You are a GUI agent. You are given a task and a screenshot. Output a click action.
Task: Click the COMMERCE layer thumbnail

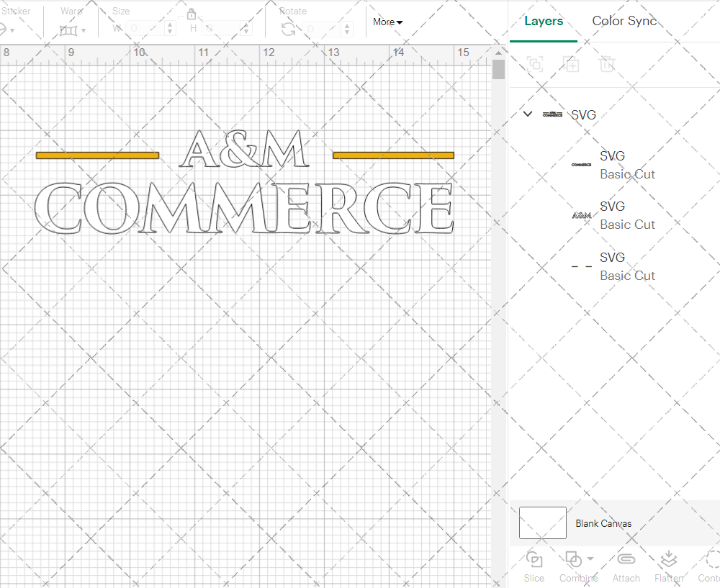pyautogui.click(x=581, y=165)
